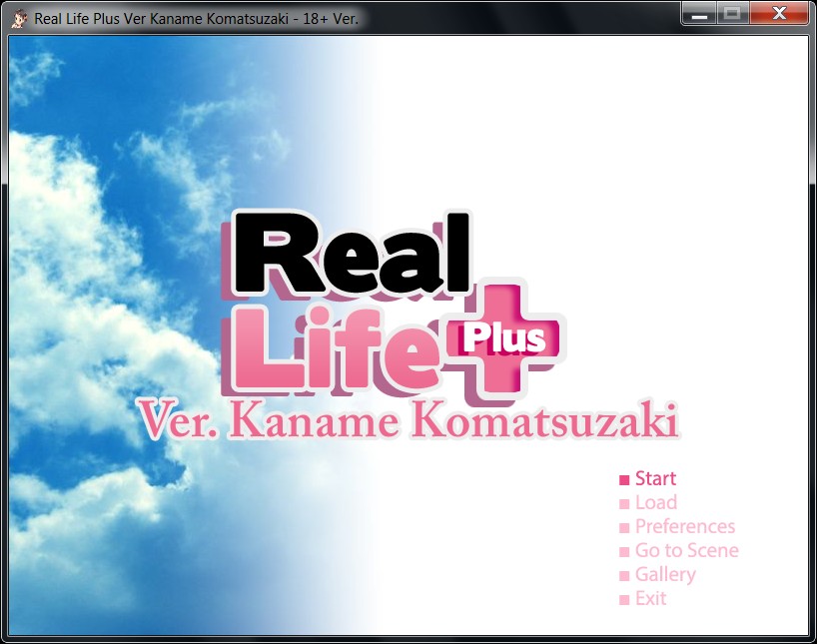Image resolution: width=817 pixels, height=644 pixels.
Task: Click the square bullet beside Gallery
Action: pos(625,576)
